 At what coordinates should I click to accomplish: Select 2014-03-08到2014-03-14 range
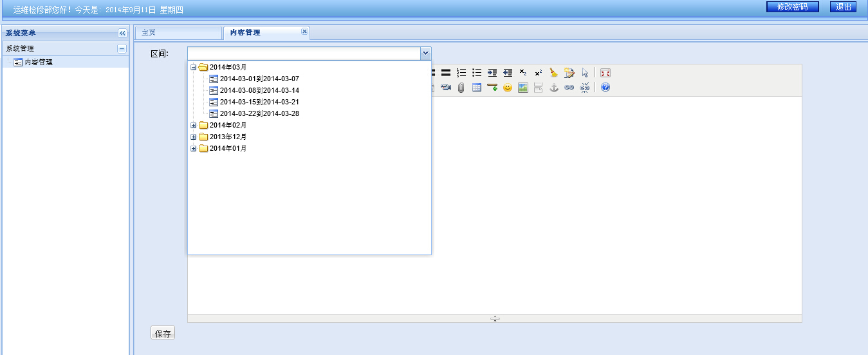[x=259, y=90]
